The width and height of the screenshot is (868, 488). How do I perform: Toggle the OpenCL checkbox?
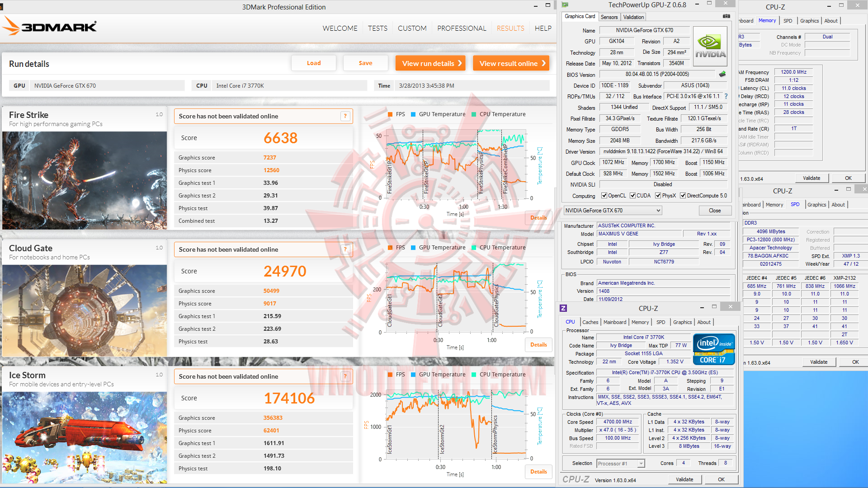604,196
